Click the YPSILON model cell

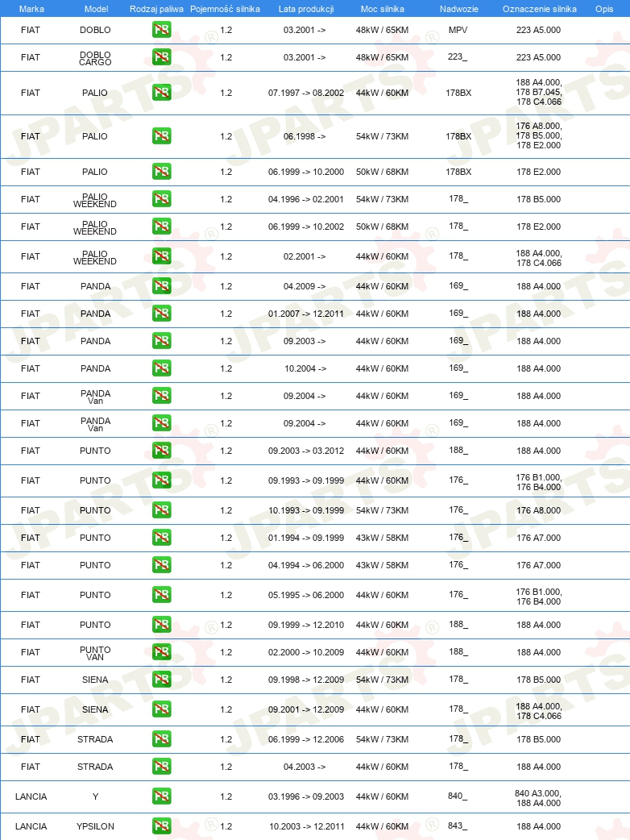pos(95,826)
